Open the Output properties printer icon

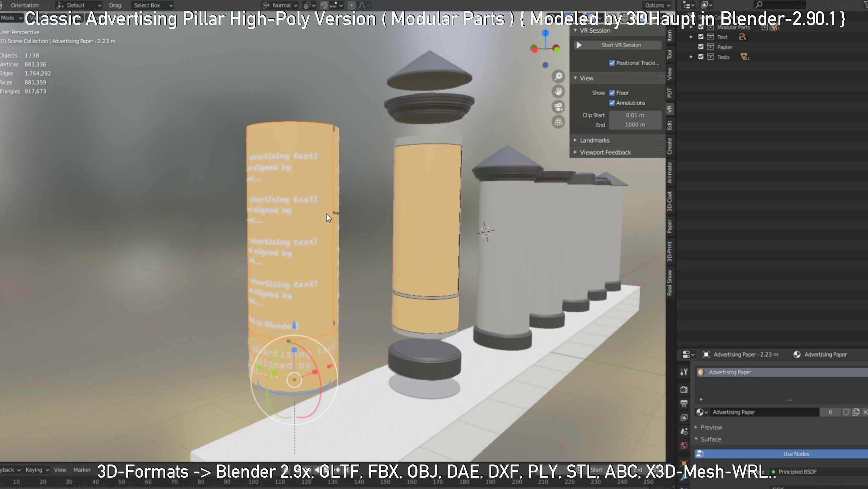(684, 404)
